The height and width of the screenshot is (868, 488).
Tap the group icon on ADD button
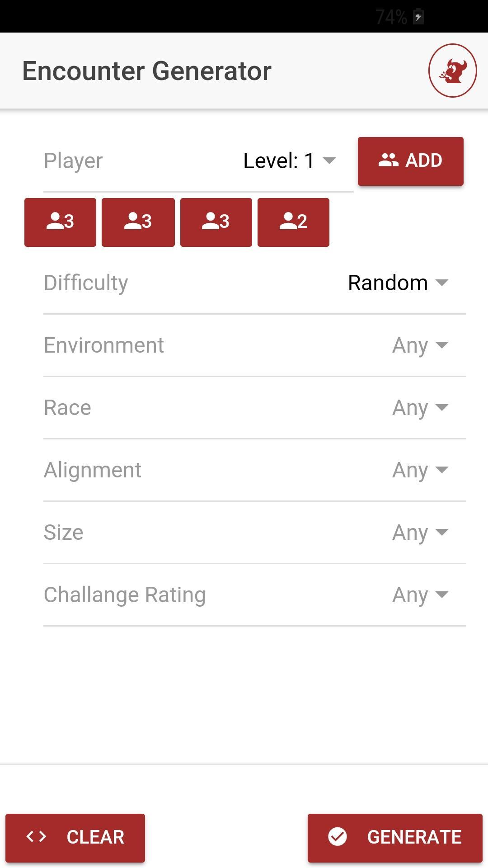pyautogui.click(x=388, y=160)
